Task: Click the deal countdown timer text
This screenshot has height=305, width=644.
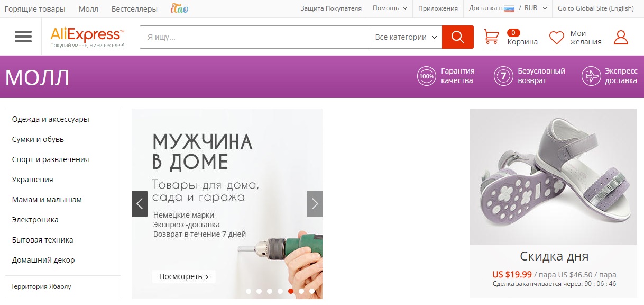Action: pos(554,284)
